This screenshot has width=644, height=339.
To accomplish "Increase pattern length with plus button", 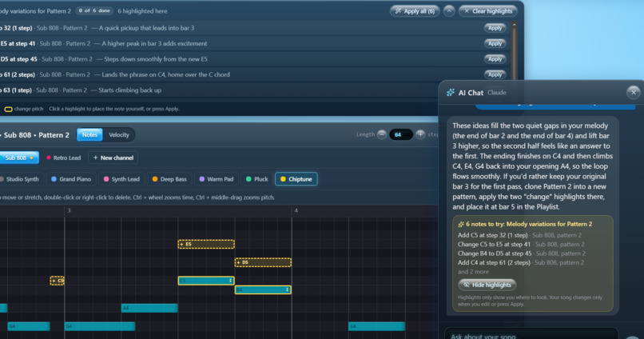I will coord(420,134).
